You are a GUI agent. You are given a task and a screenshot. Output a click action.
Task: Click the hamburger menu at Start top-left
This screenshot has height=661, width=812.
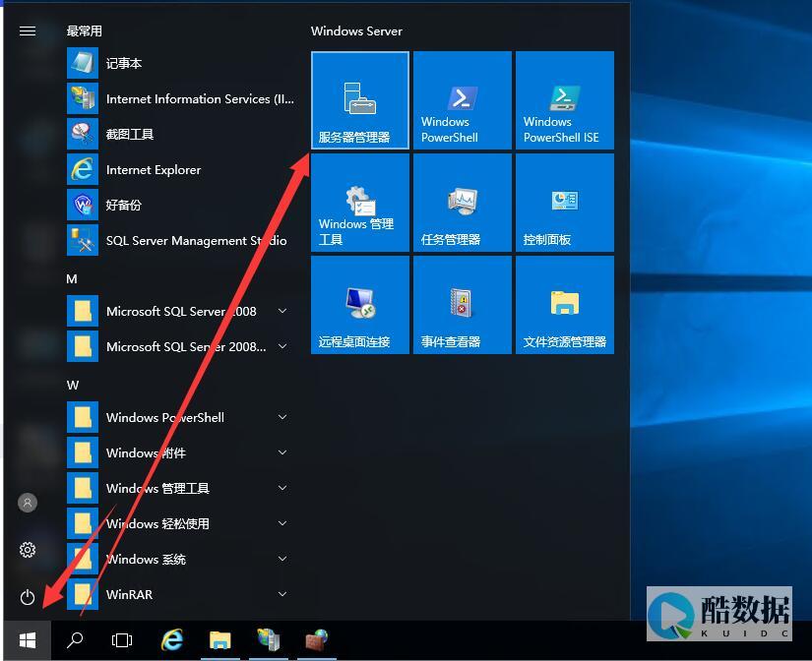pyautogui.click(x=28, y=31)
